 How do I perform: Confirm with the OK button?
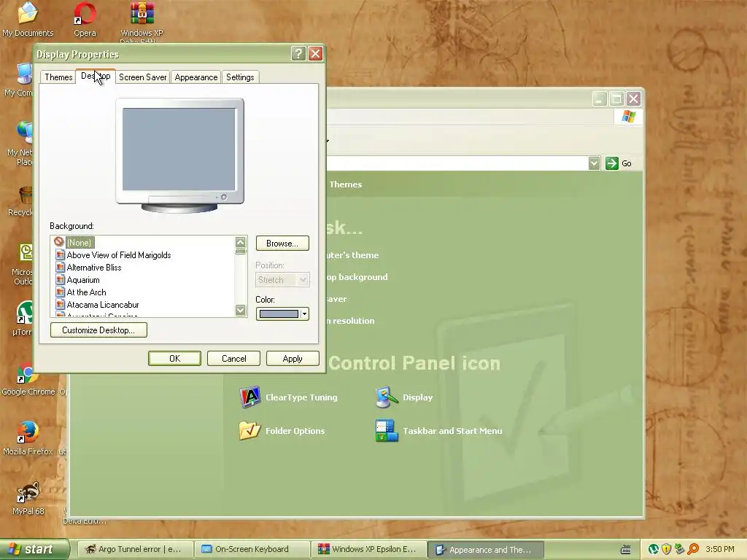pos(174,359)
